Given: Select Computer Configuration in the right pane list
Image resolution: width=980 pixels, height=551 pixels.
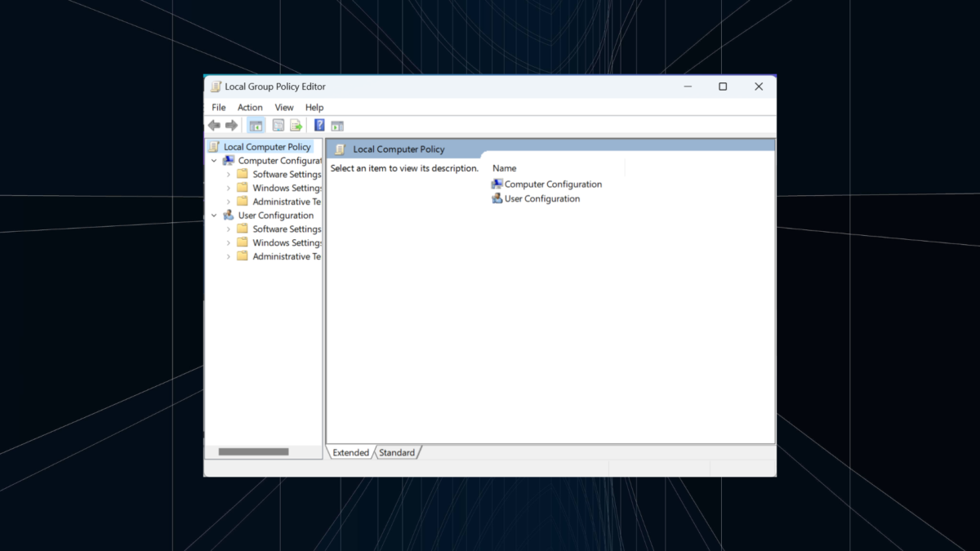Looking at the screenshot, I should click(x=546, y=184).
